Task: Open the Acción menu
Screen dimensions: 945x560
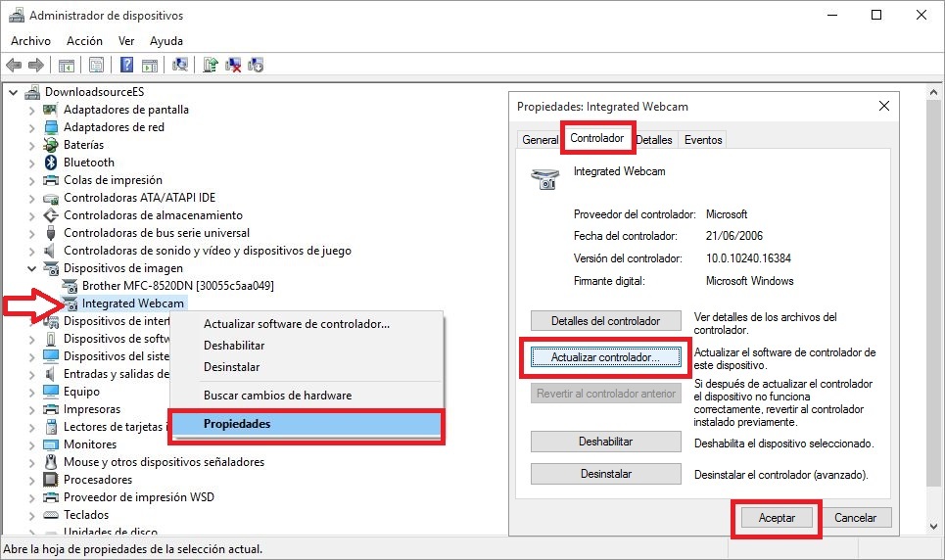Action: [84, 40]
